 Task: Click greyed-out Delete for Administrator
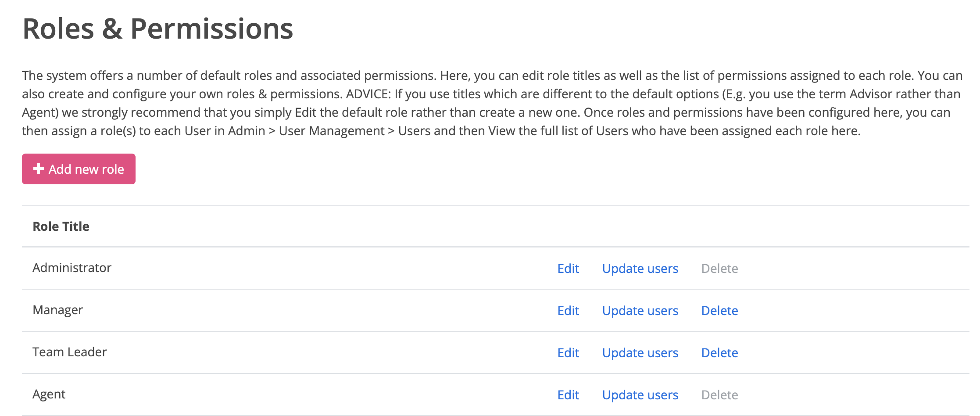[719, 269]
